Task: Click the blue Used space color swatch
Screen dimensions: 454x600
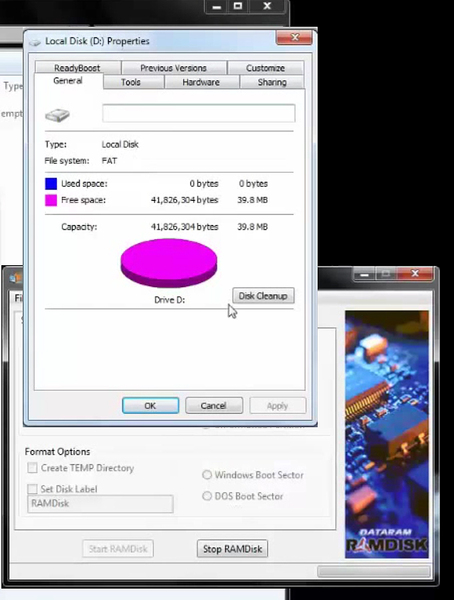Action: [x=51, y=184]
